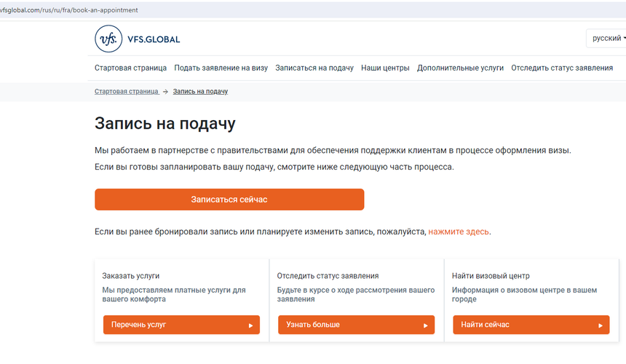Click the VFS.GLOBAL wordmark text
Viewport: 626px width, 364px height.
coord(154,39)
